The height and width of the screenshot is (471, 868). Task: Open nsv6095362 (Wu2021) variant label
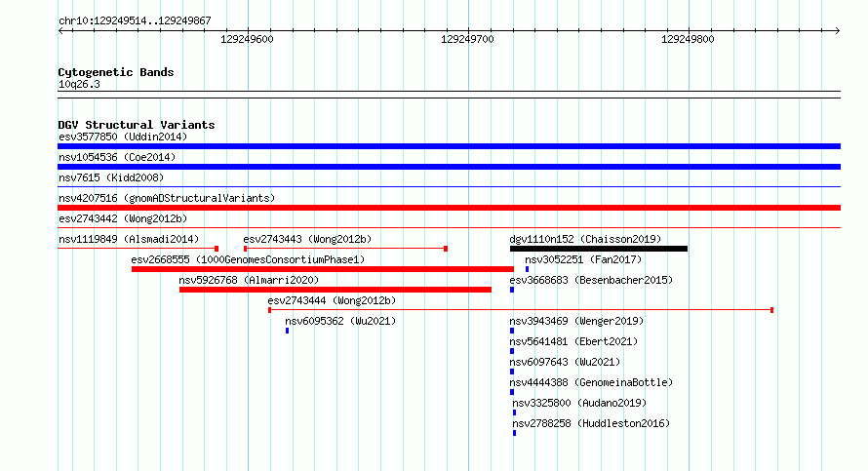coord(340,321)
